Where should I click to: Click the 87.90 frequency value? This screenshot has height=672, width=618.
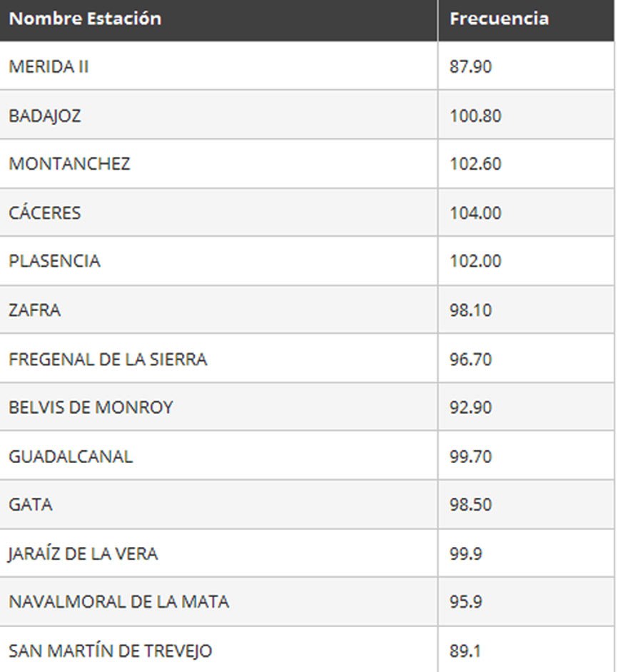[x=470, y=66]
